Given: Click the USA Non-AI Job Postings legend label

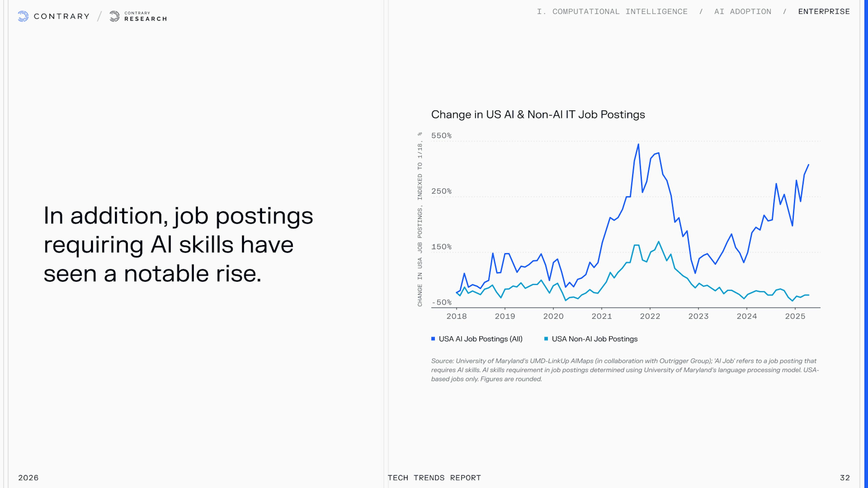Looking at the screenshot, I should (594, 339).
